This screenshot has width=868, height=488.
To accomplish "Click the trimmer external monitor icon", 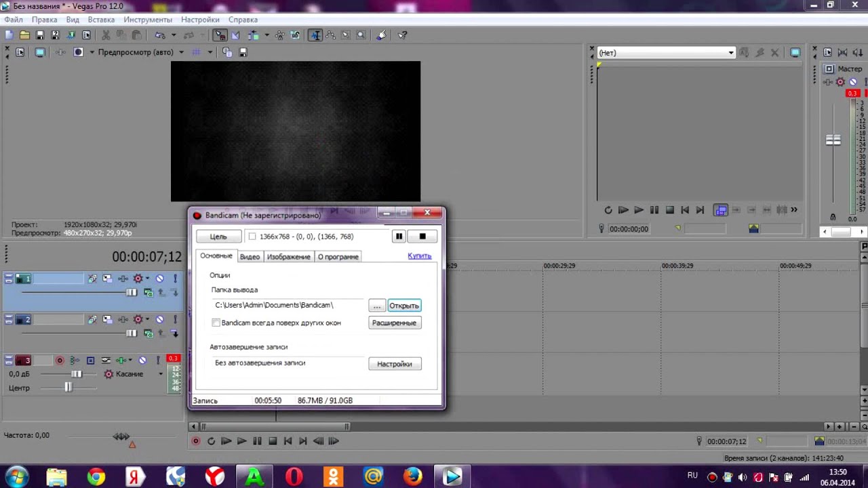I will click(x=795, y=52).
